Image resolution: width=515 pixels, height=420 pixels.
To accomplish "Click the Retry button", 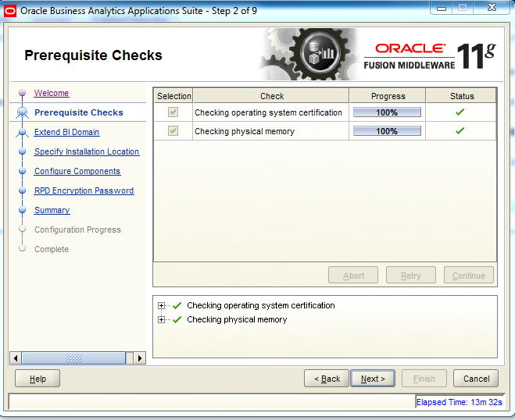I will (x=411, y=275).
